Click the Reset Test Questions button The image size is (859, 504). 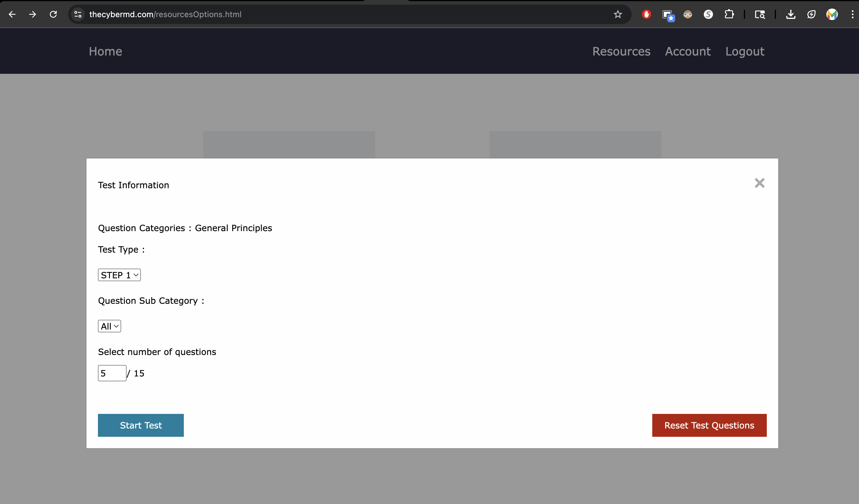709,425
